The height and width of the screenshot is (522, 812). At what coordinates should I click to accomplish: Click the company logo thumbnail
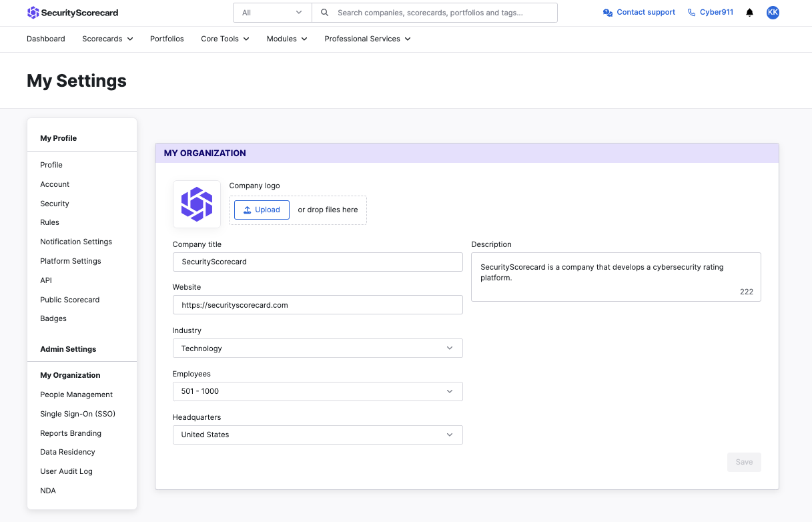pyautogui.click(x=197, y=204)
